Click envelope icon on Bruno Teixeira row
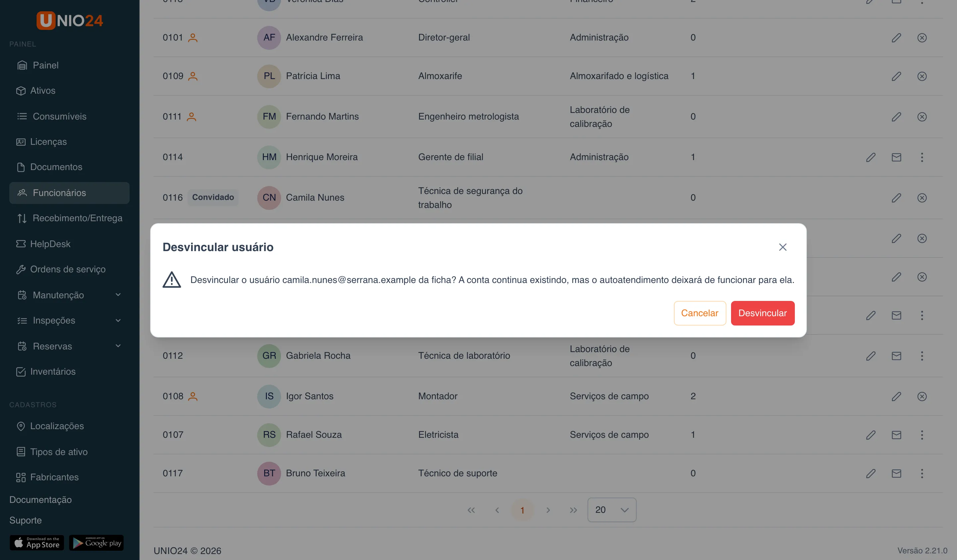This screenshot has width=957, height=560. pyautogui.click(x=896, y=473)
